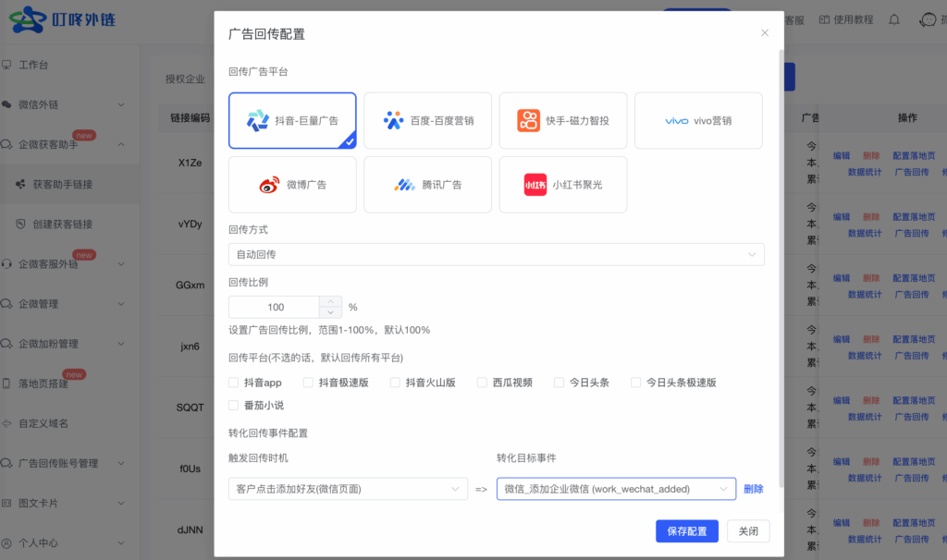The height and width of the screenshot is (560, 947).
Task: Pick the 快手-磁力智投 platform icon
Action: click(x=529, y=120)
